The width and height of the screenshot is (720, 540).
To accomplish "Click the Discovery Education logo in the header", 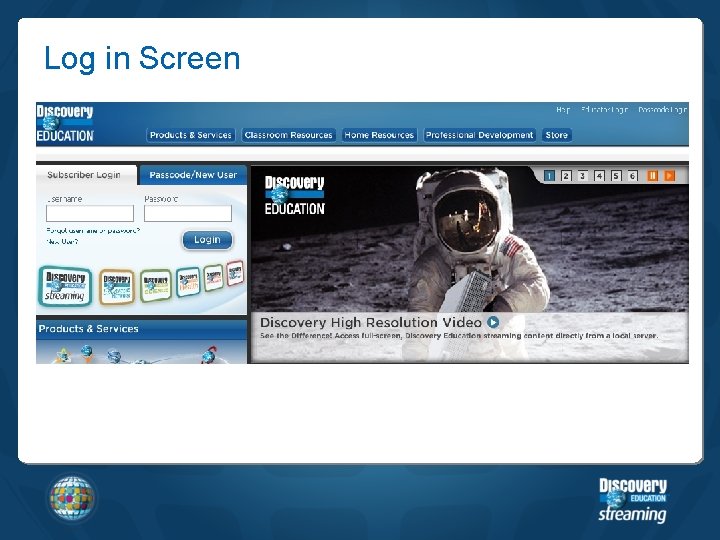I will pos(65,124).
